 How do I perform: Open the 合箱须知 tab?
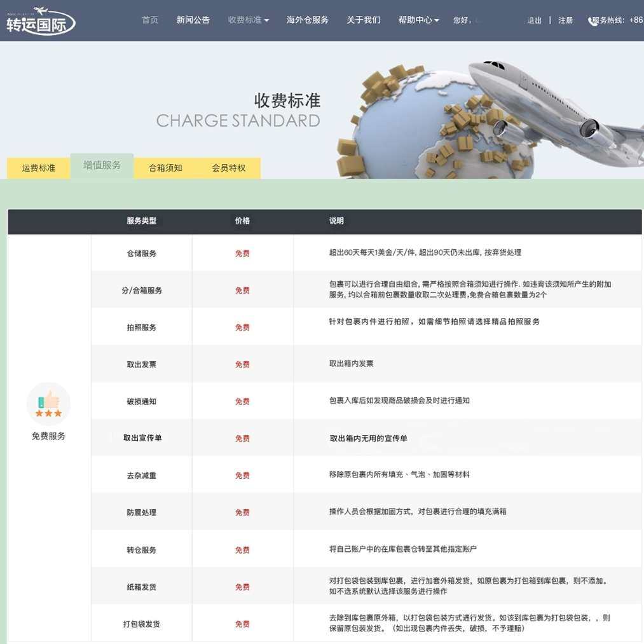tap(165, 167)
